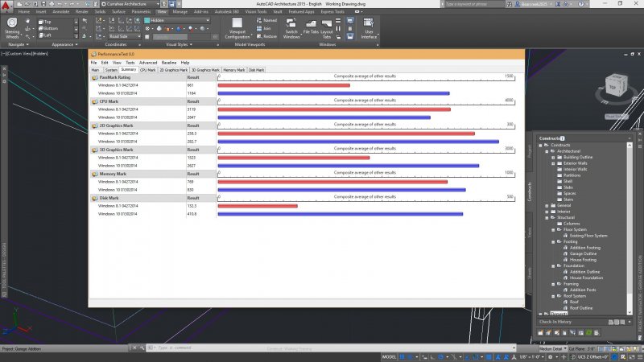Open the Viewport Configuration tool
The height and width of the screenshot is (362, 644).
point(237,28)
